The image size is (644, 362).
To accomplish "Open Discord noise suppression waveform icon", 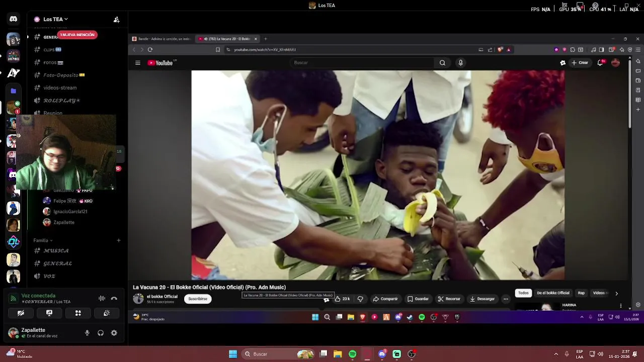I will (x=102, y=299).
